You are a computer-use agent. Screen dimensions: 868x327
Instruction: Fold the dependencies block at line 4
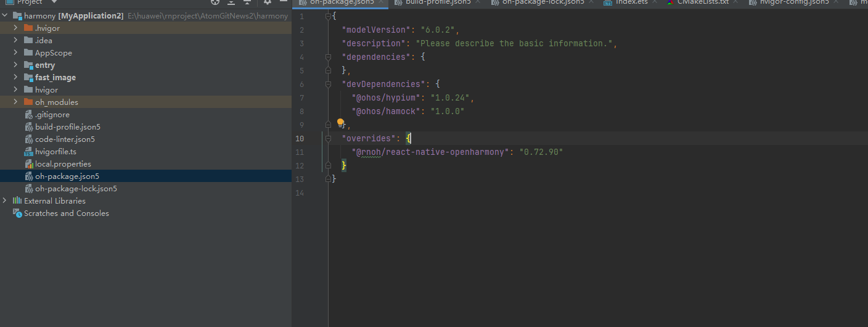click(329, 57)
